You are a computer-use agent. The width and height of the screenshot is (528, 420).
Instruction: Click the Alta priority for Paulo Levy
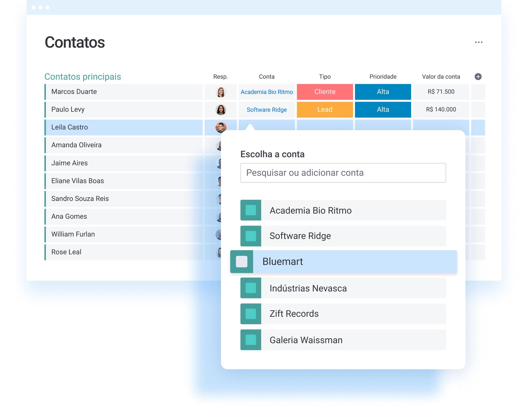(383, 109)
